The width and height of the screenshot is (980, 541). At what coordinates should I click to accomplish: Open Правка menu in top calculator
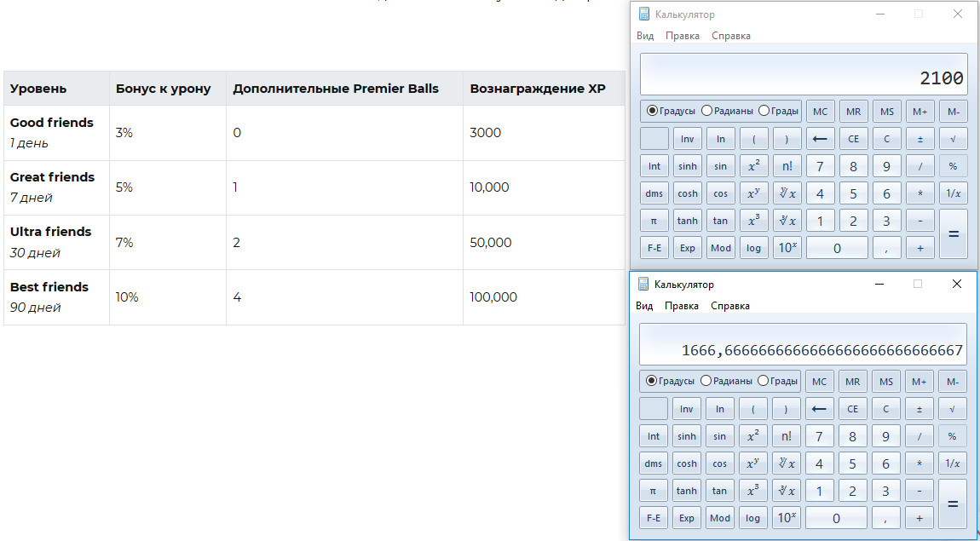[x=683, y=36]
